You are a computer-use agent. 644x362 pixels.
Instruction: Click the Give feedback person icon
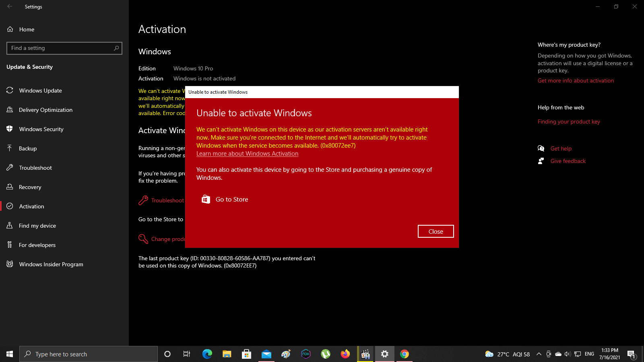tap(541, 161)
